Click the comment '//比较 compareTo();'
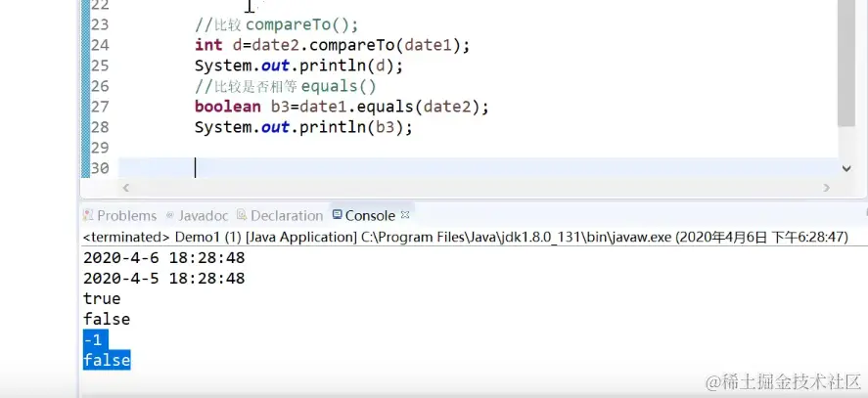The image size is (868, 398). (x=276, y=24)
